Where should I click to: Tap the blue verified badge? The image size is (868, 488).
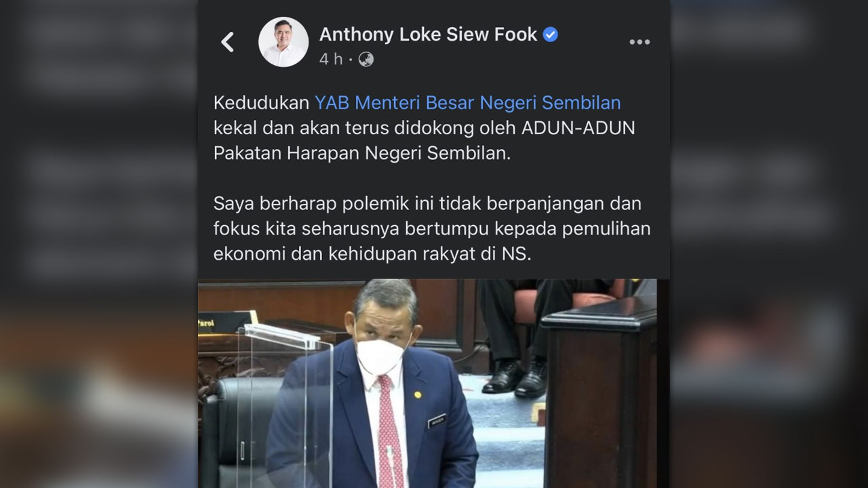coord(551,35)
